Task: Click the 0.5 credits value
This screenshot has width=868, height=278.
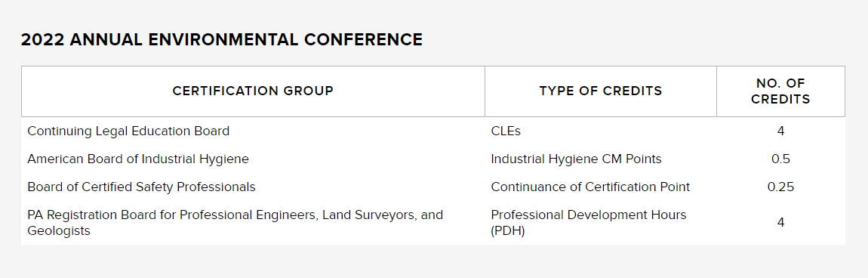Action: [x=780, y=159]
